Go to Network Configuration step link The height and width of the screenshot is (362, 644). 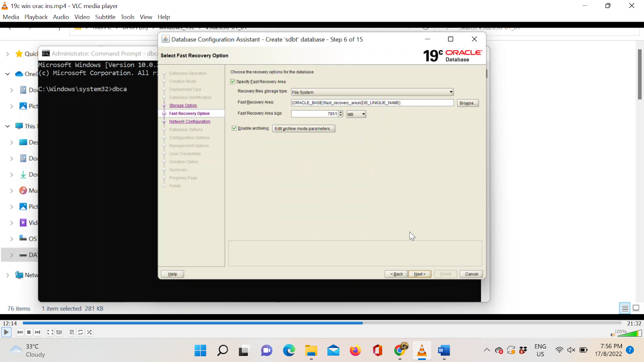pyautogui.click(x=190, y=121)
